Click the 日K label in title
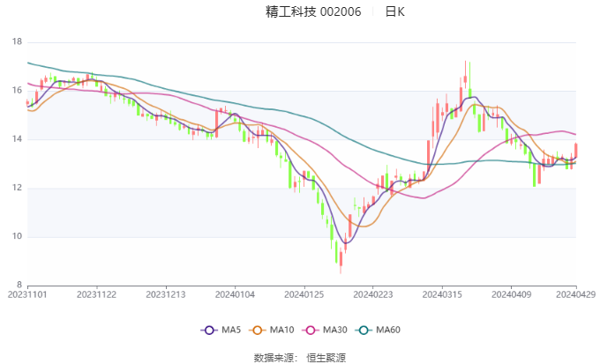The width and height of the screenshot is (600, 364). pos(395,11)
